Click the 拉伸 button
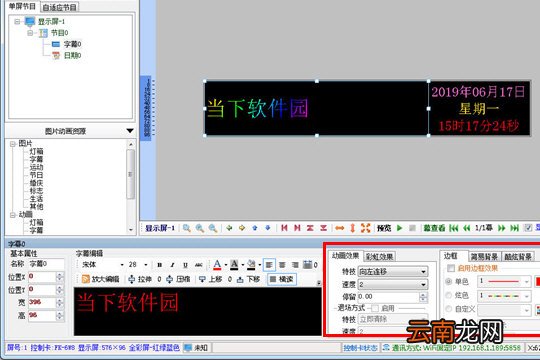Screen dimensions: 540x360 click(x=140, y=279)
